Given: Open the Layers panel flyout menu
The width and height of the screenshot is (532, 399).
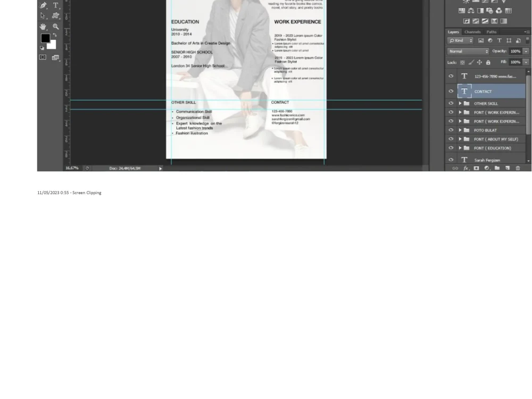Looking at the screenshot, I should click(527, 32).
